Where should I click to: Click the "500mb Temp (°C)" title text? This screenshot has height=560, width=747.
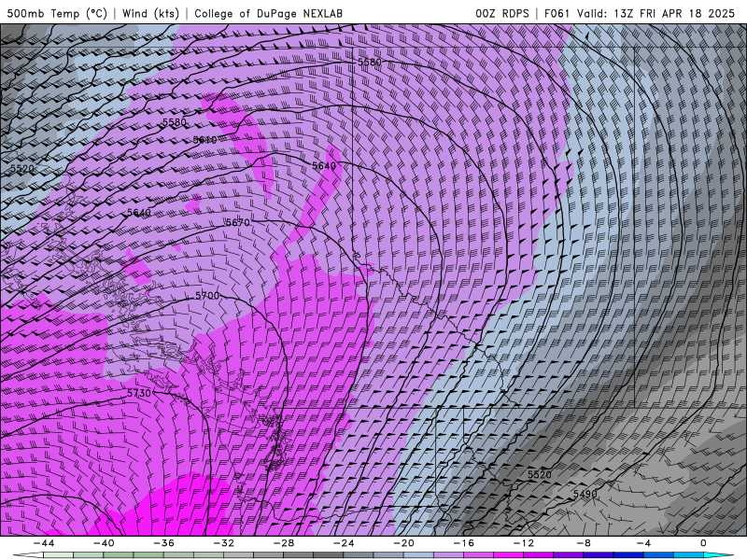click(57, 13)
